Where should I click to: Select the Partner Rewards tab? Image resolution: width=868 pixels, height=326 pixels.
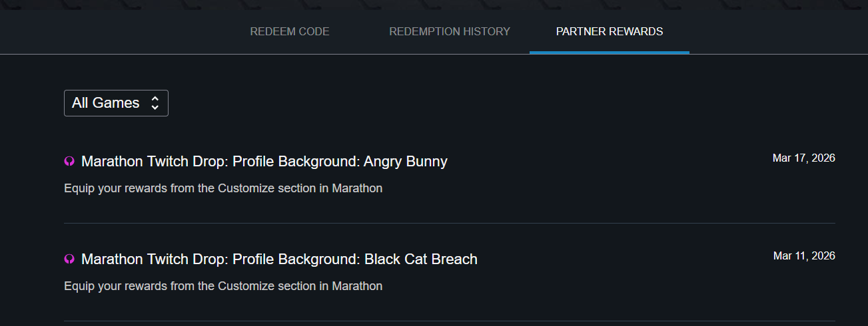[x=610, y=31]
